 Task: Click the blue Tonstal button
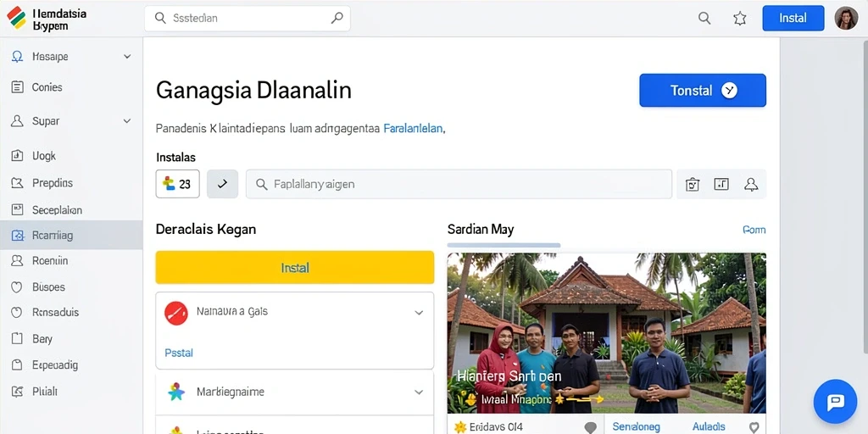click(x=703, y=90)
